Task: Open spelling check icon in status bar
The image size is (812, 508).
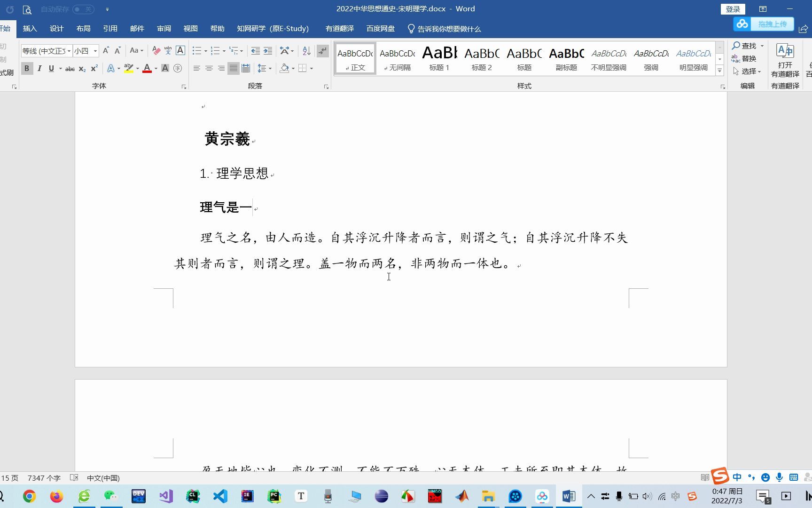Action: (x=74, y=478)
